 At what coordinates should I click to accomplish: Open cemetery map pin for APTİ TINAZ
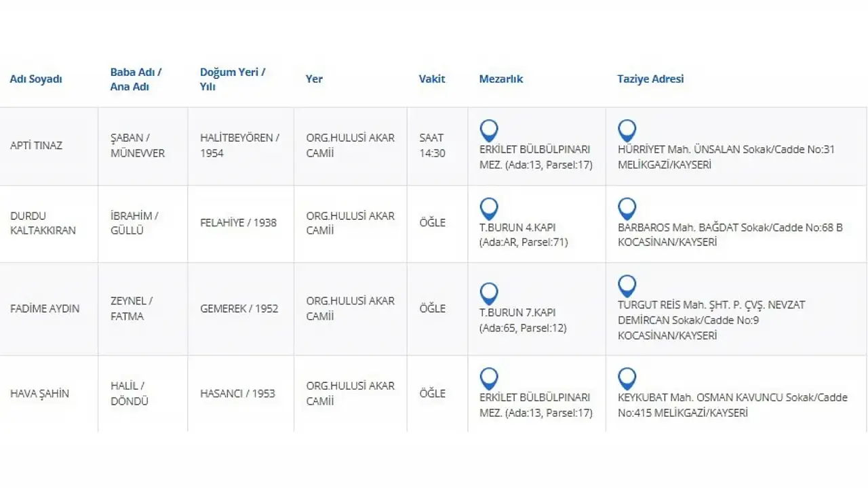488,130
